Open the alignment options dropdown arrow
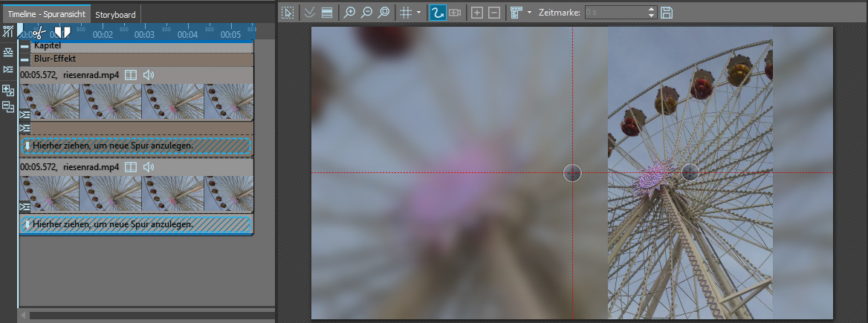The height and width of the screenshot is (323, 868). 529,13
